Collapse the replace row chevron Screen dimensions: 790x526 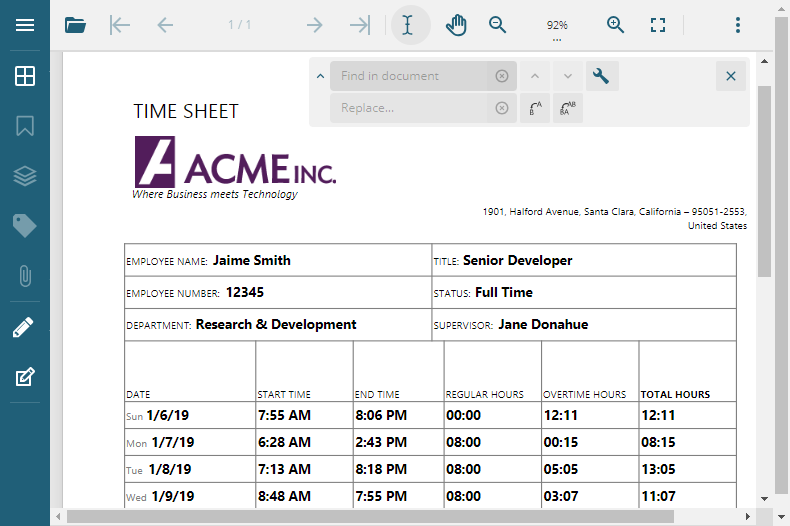[320, 76]
